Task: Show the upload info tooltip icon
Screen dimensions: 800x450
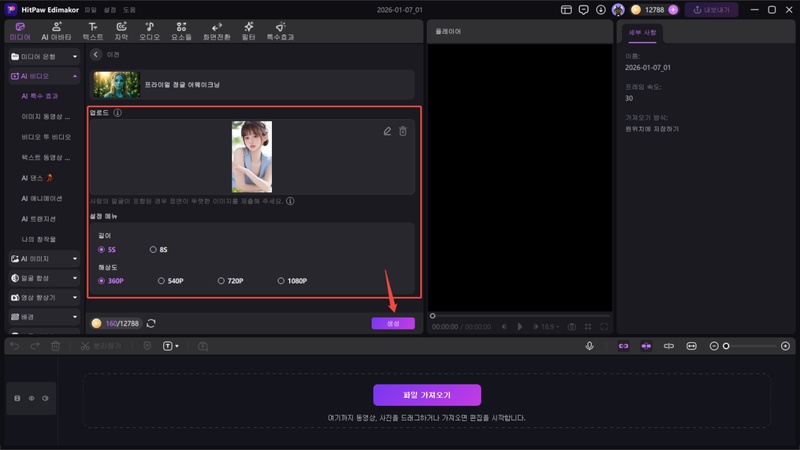Action: click(x=117, y=113)
